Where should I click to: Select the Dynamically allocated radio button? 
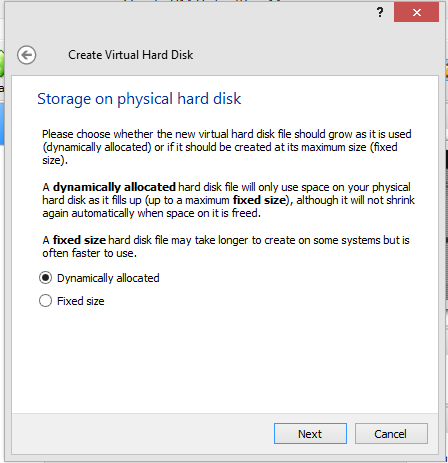(x=45, y=278)
